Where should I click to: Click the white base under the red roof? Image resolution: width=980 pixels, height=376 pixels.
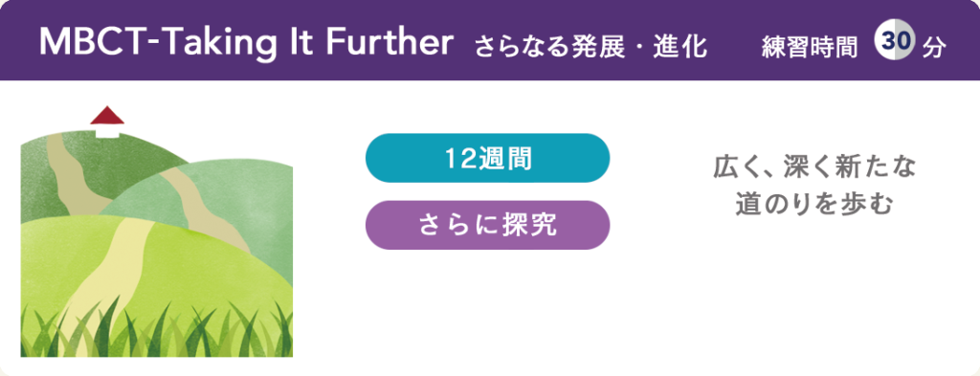[x=107, y=130]
